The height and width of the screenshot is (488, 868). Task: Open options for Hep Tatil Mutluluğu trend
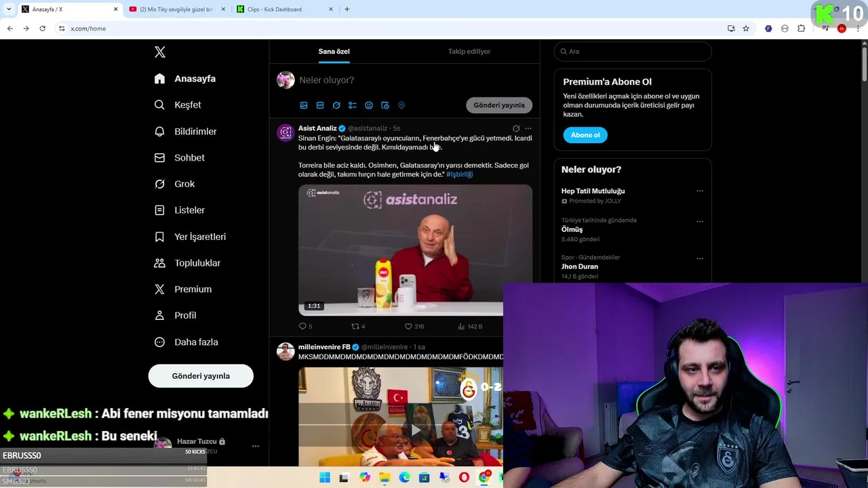(x=700, y=191)
